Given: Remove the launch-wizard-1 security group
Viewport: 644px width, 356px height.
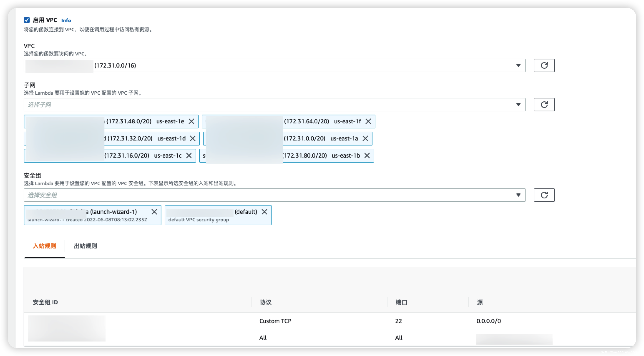Looking at the screenshot, I should 154,212.
